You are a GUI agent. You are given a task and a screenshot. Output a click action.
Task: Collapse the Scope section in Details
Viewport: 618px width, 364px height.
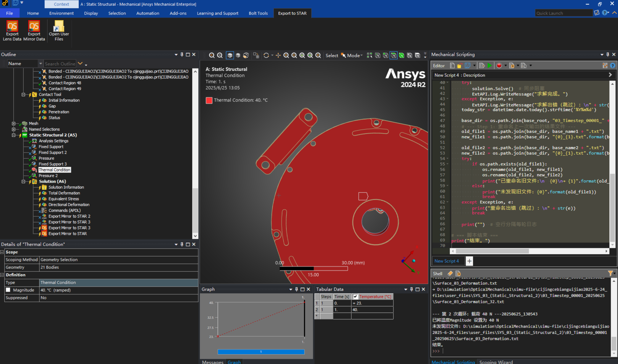2,252
